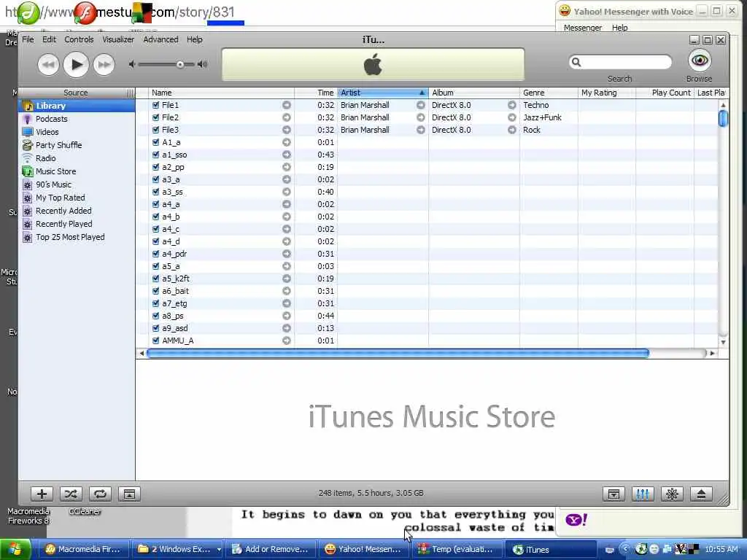The image size is (747, 560).
Task: Uncheck the File3 song checkbox
Action: pyautogui.click(x=156, y=130)
